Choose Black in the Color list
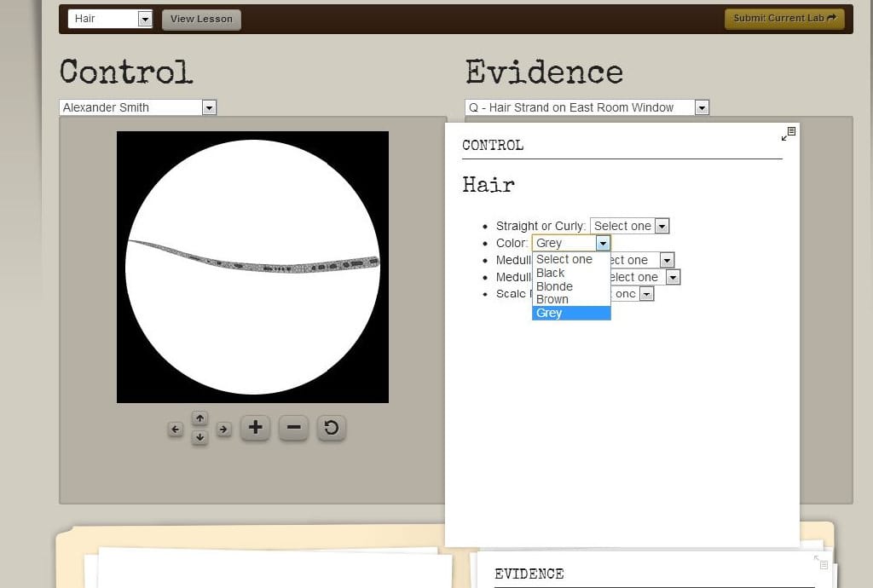873x588 pixels. [571, 273]
